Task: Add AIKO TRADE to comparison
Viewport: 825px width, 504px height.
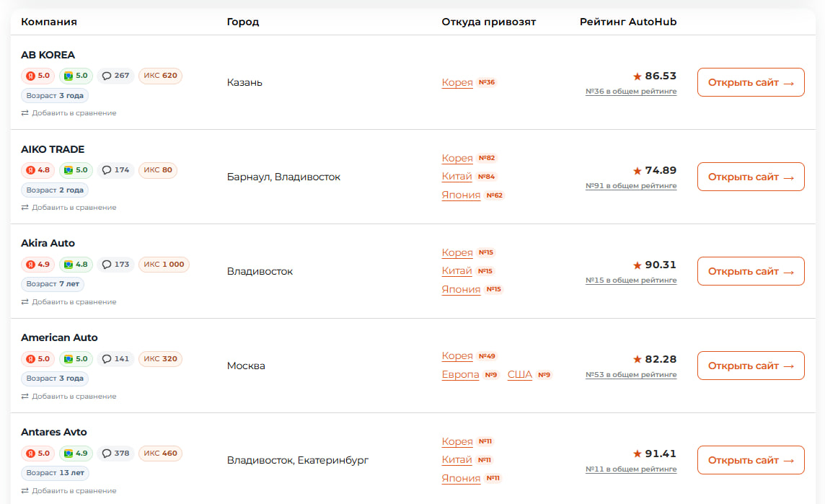Action: pos(69,207)
